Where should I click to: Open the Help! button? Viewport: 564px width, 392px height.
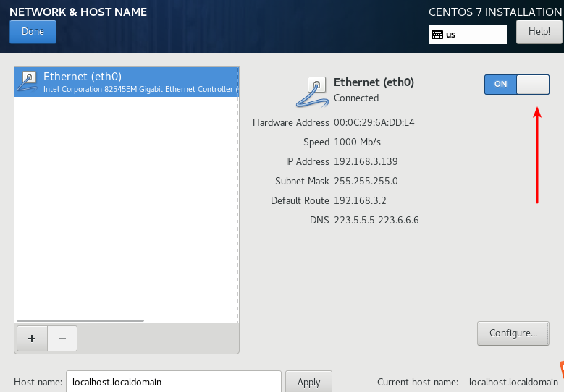539,32
